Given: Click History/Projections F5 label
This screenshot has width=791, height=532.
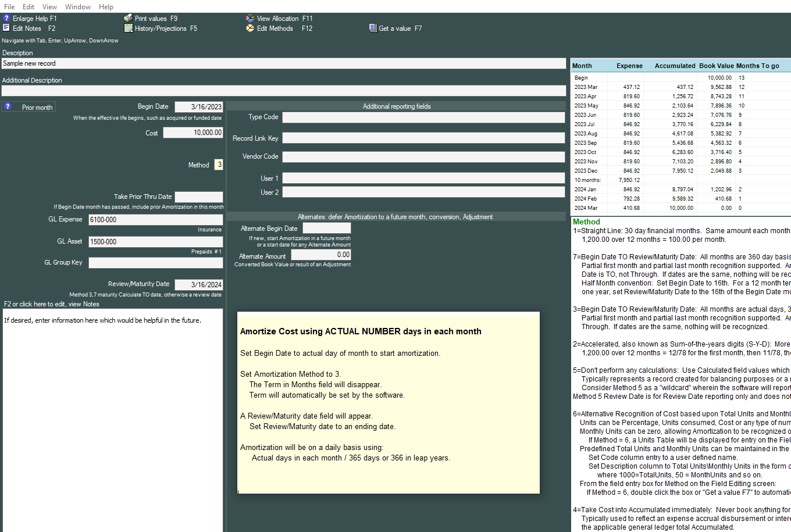Looking at the screenshot, I should pos(166,28).
